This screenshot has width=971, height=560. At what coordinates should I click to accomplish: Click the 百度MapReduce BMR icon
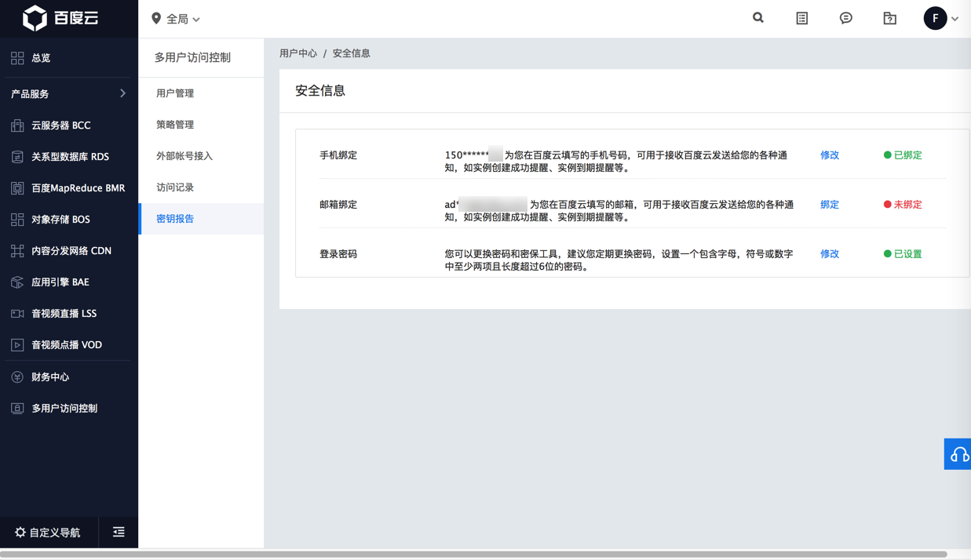coord(17,188)
